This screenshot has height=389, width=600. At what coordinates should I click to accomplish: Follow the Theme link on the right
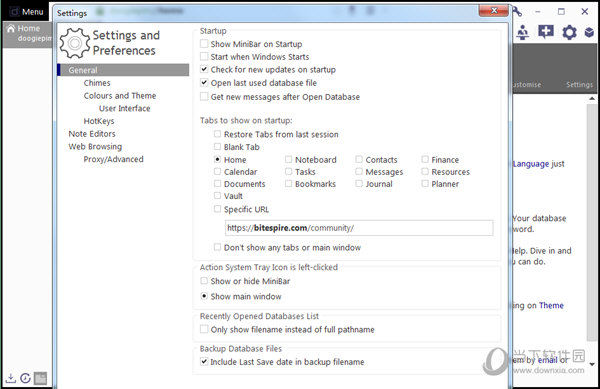pyautogui.click(x=551, y=306)
